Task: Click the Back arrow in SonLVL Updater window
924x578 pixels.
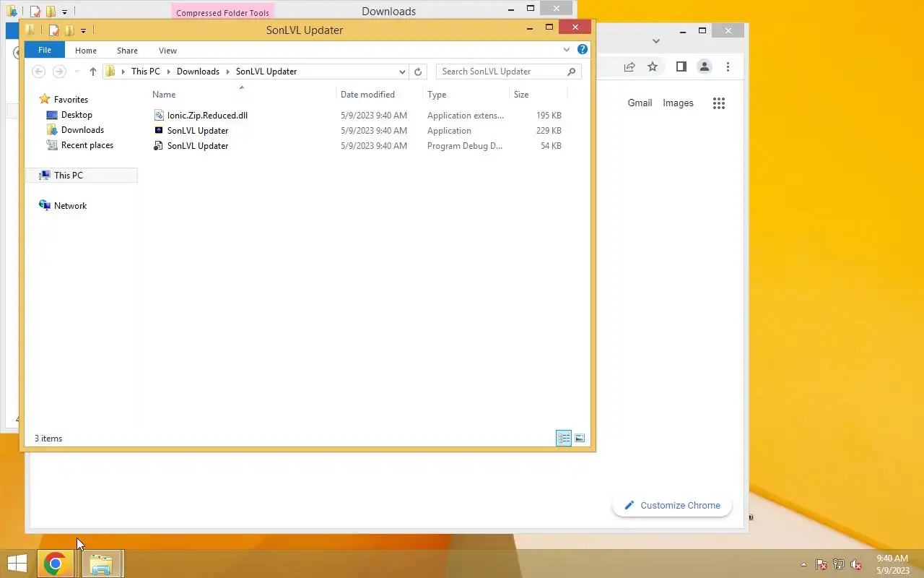Action: tap(39, 72)
